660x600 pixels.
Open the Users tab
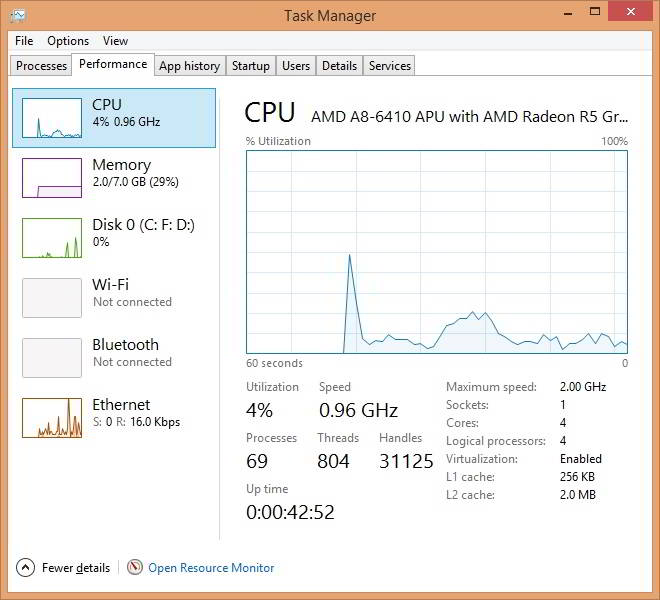tap(296, 66)
